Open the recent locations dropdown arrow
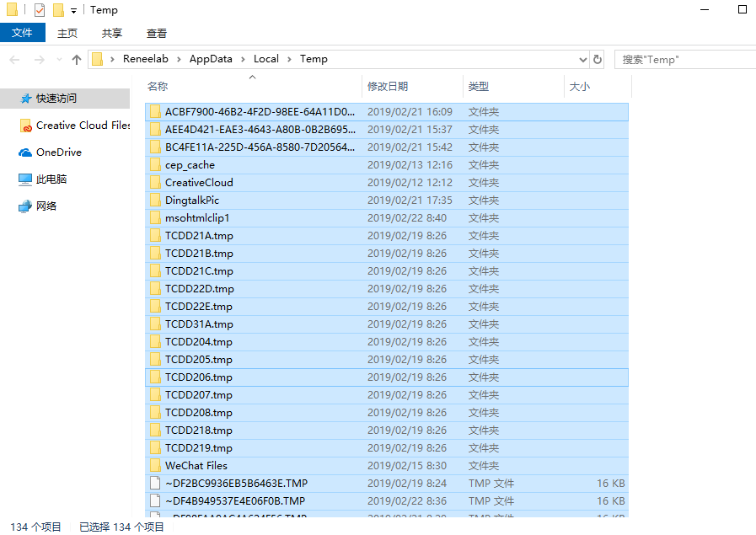 pos(59,60)
